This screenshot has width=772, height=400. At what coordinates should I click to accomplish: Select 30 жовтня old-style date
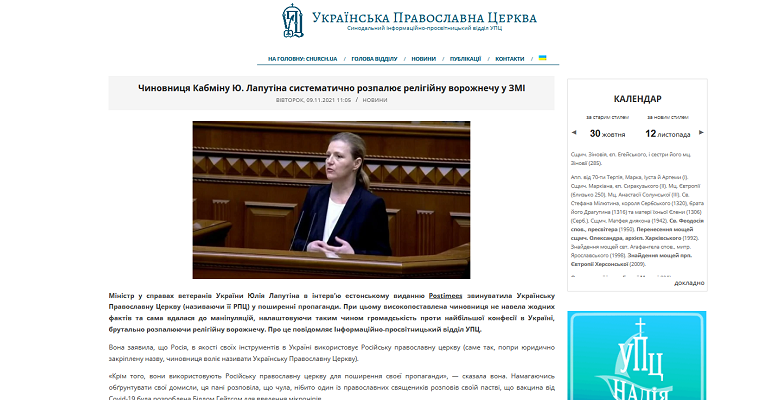pyautogui.click(x=607, y=133)
